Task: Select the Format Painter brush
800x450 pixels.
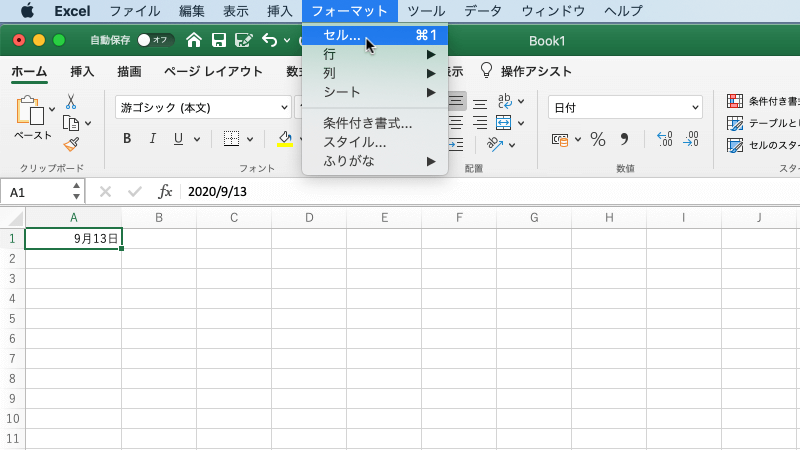Action: [x=71, y=144]
